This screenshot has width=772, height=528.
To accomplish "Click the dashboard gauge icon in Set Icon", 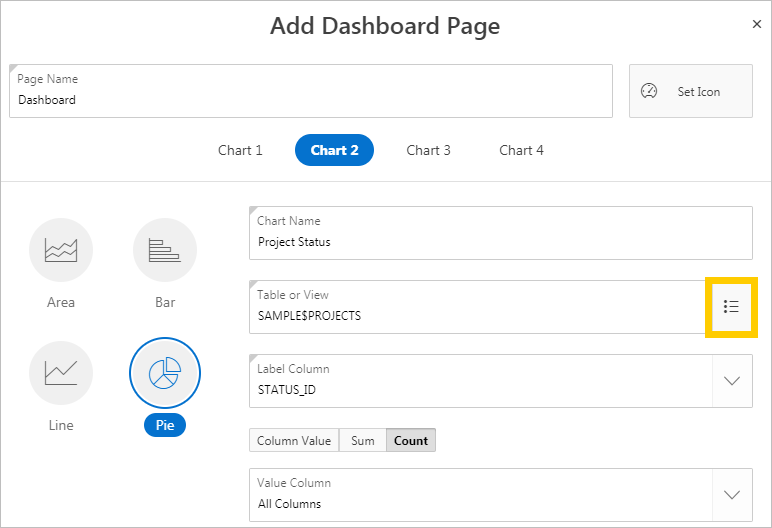I will (x=649, y=91).
